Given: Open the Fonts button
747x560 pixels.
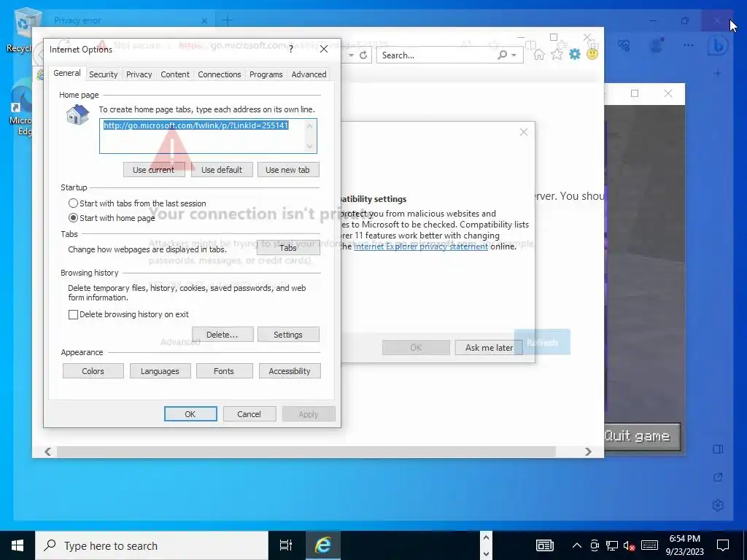Looking at the screenshot, I should [224, 371].
